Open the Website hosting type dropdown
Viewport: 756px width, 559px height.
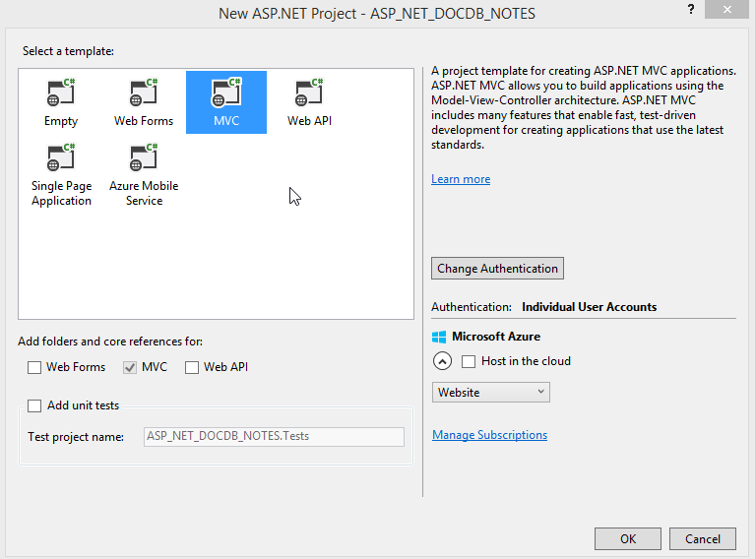pos(491,393)
